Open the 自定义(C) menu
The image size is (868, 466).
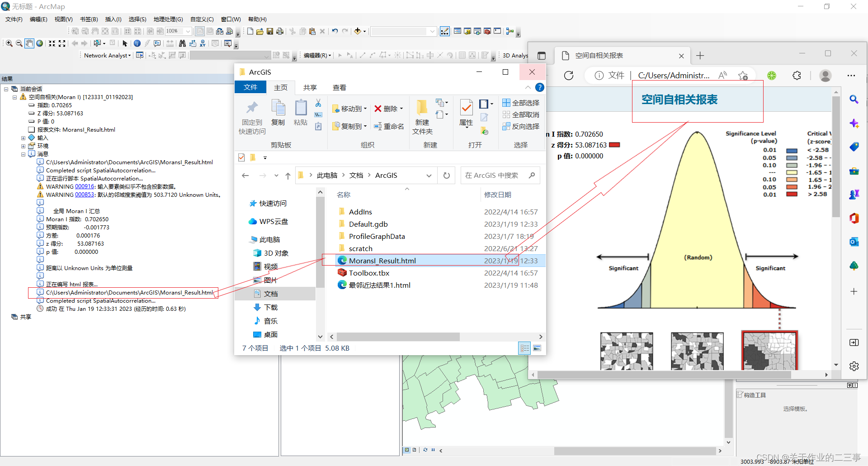(202, 19)
